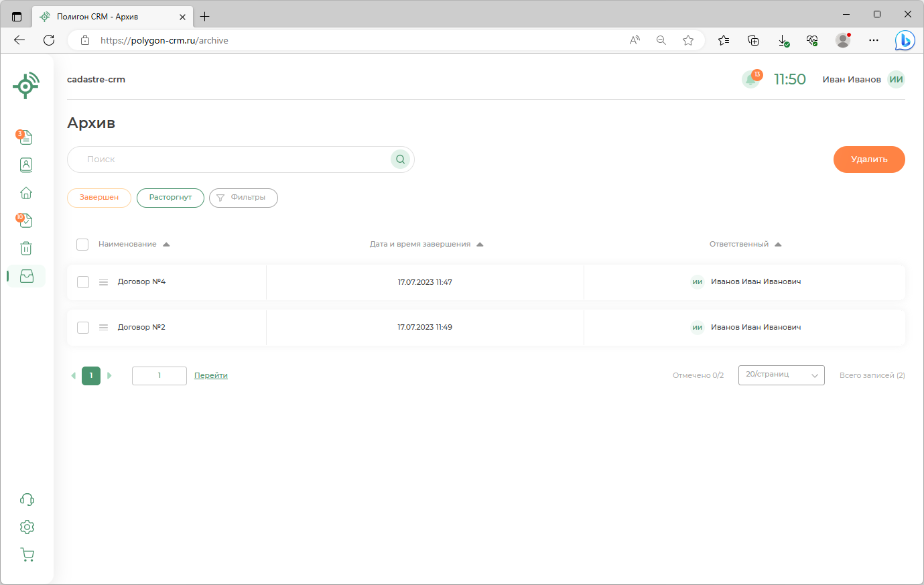This screenshot has width=924, height=585.
Task: Go to previous page arrow in pagination
Action: [x=73, y=376]
